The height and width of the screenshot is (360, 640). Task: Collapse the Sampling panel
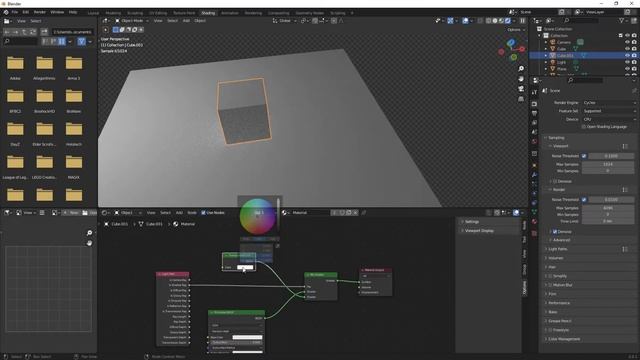point(556,138)
